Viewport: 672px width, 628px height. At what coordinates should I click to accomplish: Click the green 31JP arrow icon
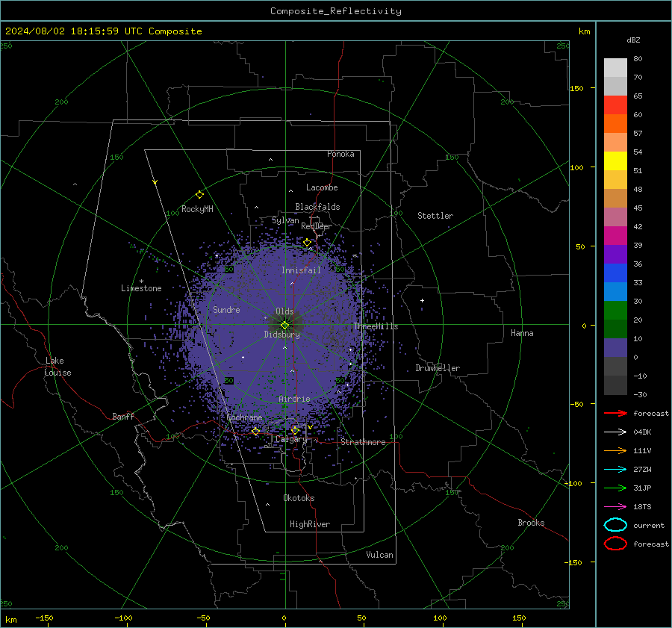615,488
